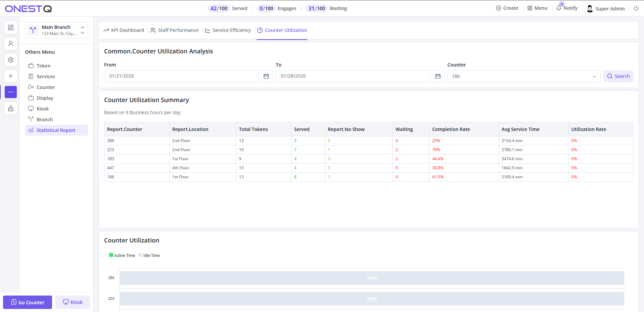Image resolution: width=644 pixels, height=312 pixels.
Task: Click the 42/100 Served badge
Action: coord(219,8)
